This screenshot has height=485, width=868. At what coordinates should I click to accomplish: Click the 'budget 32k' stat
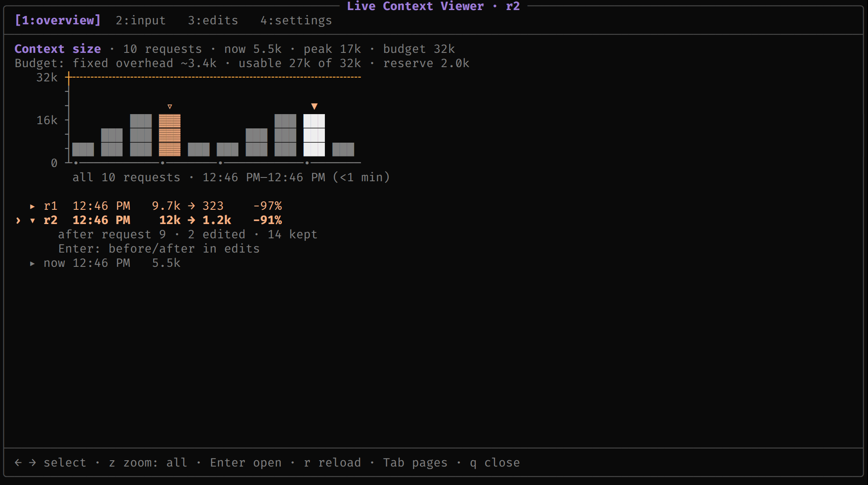pos(419,49)
